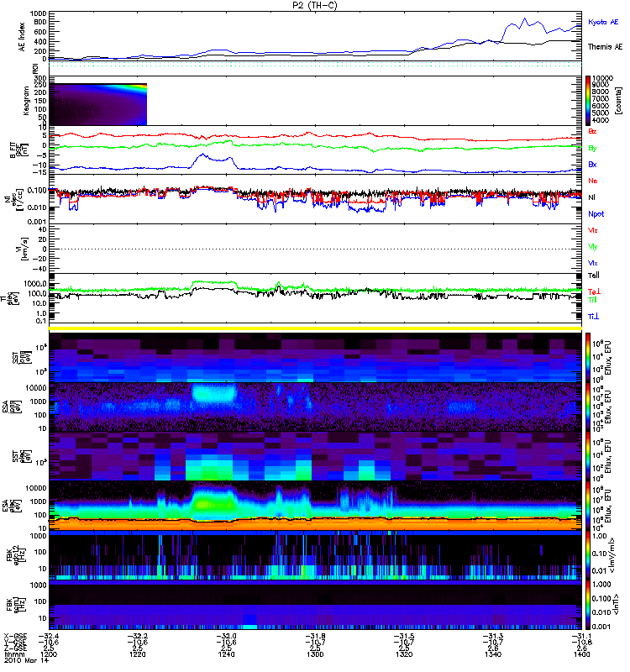Click the 1220 time tick label
The width and height of the screenshot is (630, 672).
click(x=137, y=654)
